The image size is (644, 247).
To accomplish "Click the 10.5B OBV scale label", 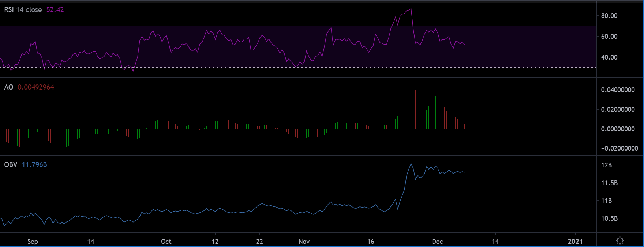I will click(610, 218).
